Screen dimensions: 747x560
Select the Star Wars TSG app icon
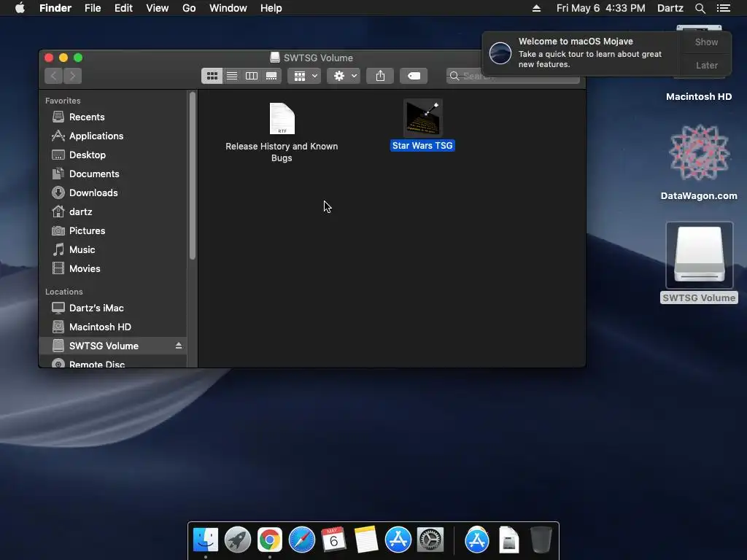(x=422, y=118)
